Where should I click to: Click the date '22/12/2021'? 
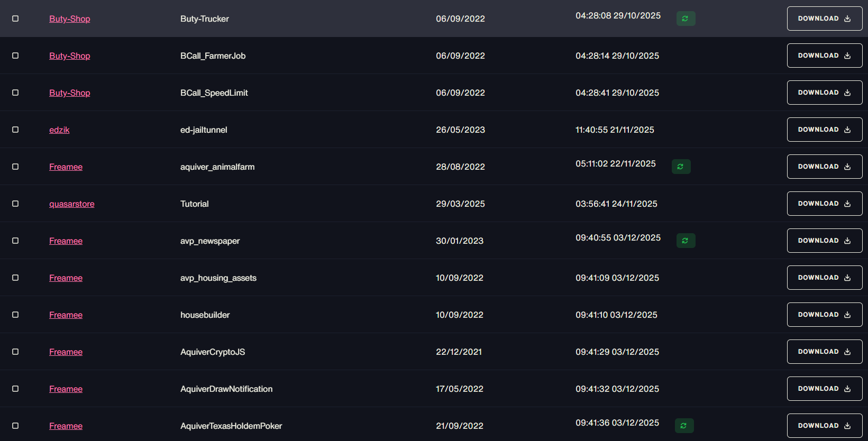click(x=459, y=352)
